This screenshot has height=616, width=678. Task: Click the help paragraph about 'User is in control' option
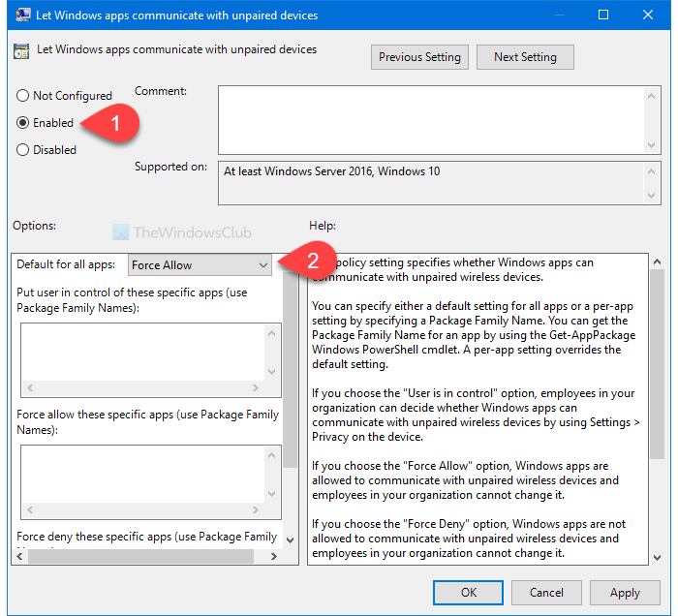point(476,415)
